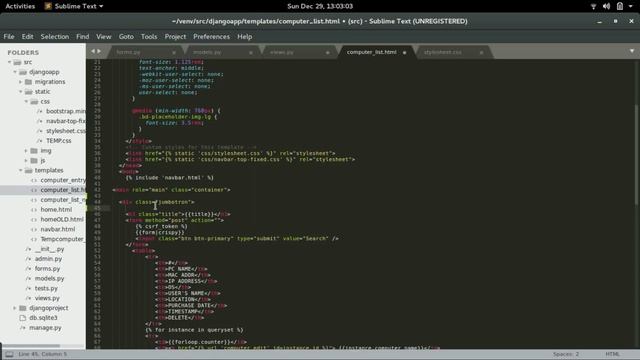Click the Sublime Text app icon in top bar
The height and width of the screenshot is (360, 640).
48,6
